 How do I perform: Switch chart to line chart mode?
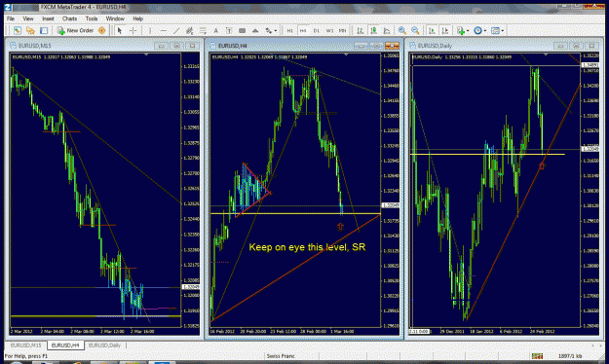point(387,30)
